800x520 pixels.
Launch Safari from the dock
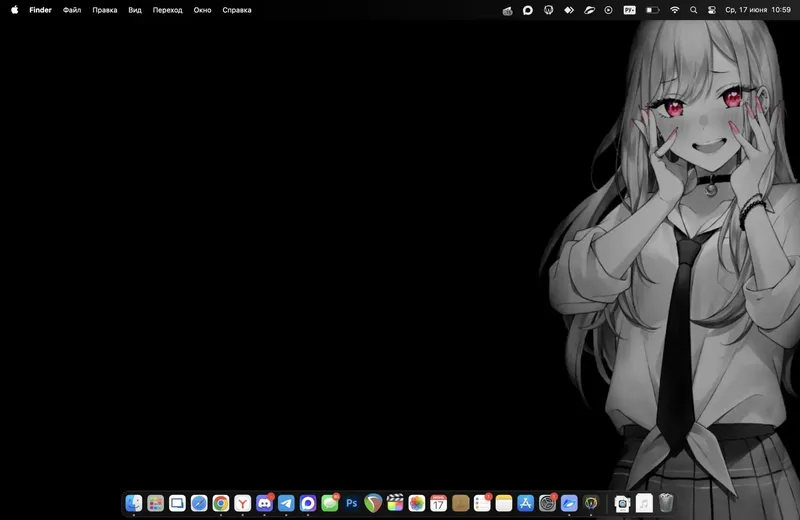[x=199, y=503]
